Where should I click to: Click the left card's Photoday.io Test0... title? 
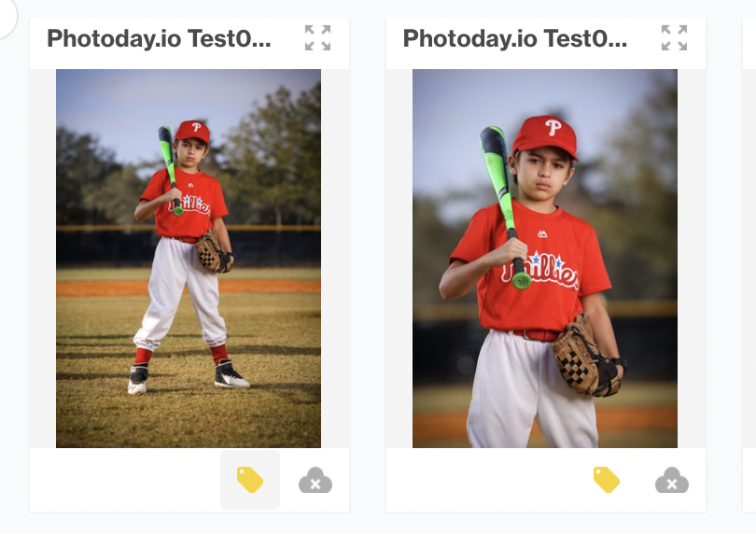click(159, 38)
